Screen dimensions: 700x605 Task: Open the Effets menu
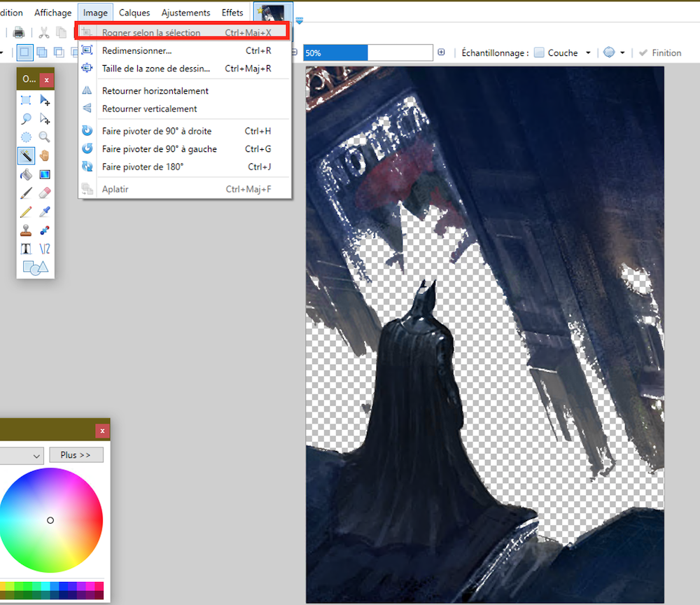point(232,13)
